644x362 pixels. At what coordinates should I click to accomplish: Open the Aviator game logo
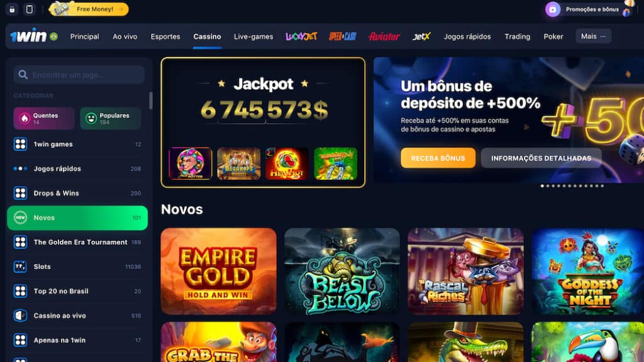click(x=384, y=36)
